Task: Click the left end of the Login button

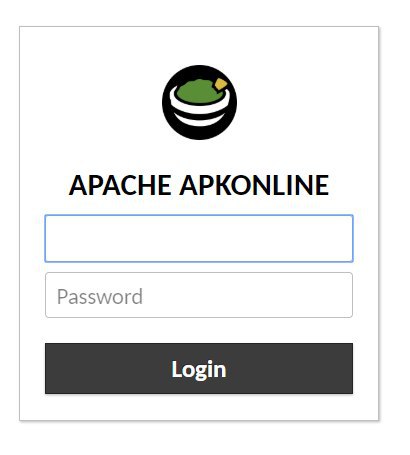Action: 58,368
